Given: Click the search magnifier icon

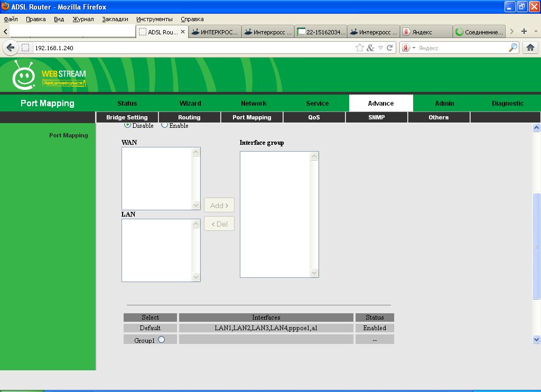Looking at the screenshot, I should [513, 48].
